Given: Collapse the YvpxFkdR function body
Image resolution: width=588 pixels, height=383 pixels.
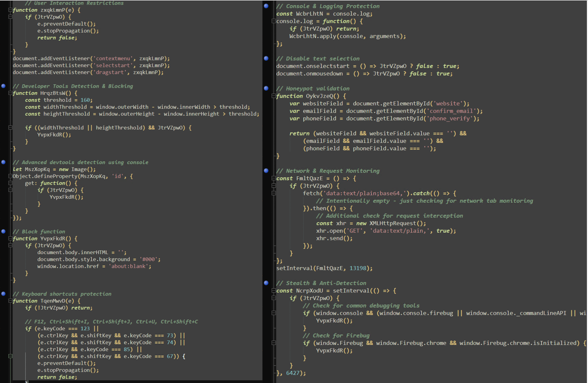Looking at the screenshot, I should pyautogui.click(x=10, y=238).
